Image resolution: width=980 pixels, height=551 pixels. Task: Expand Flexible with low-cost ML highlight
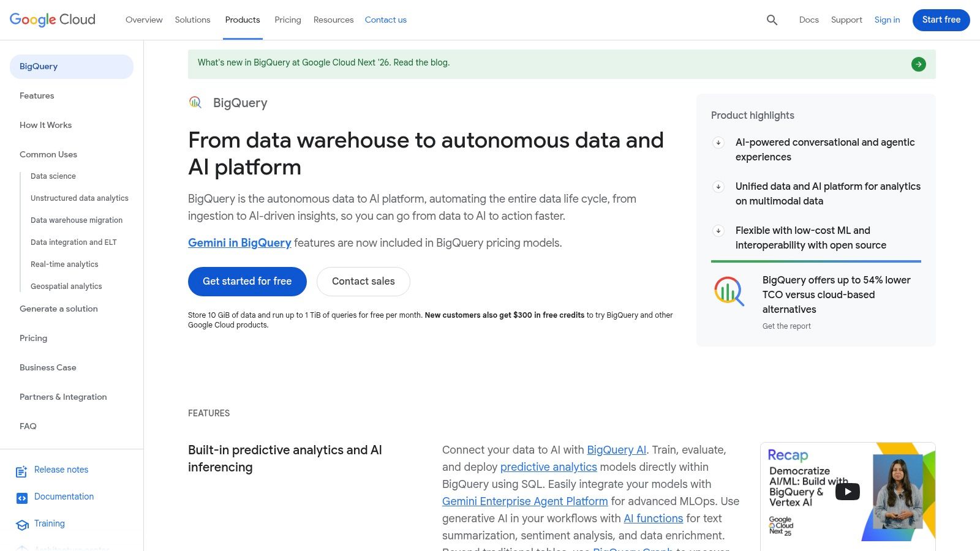718,231
